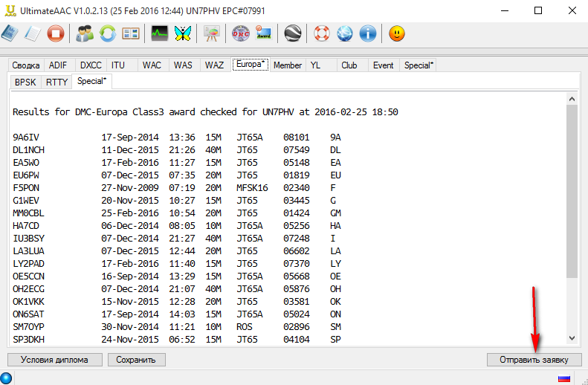Click the Отправить заявку button
This screenshot has height=385, width=588.
point(534,360)
